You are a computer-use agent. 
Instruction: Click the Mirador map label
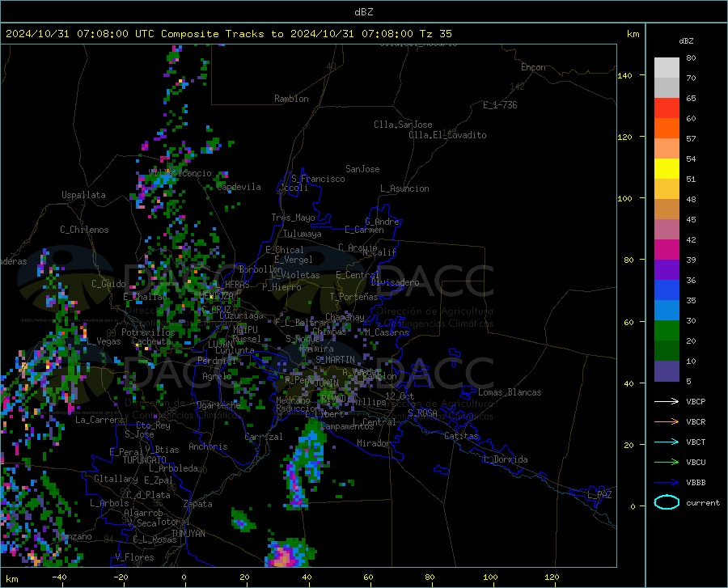[374, 443]
